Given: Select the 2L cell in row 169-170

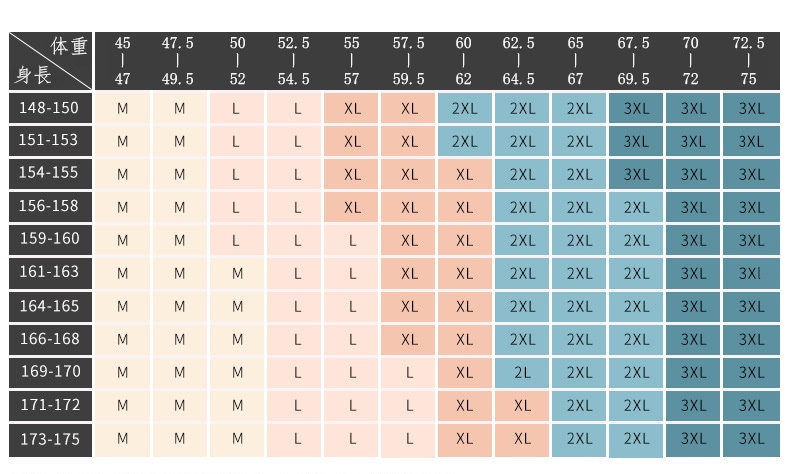Looking at the screenshot, I should pos(522,373).
